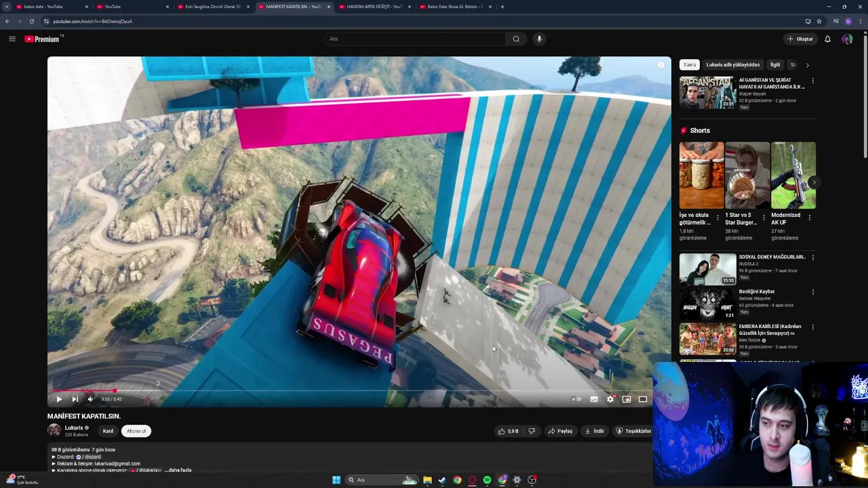
Task: Open SOSYAL DENEY MAĞDURLARI video
Action: click(x=708, y=269)
